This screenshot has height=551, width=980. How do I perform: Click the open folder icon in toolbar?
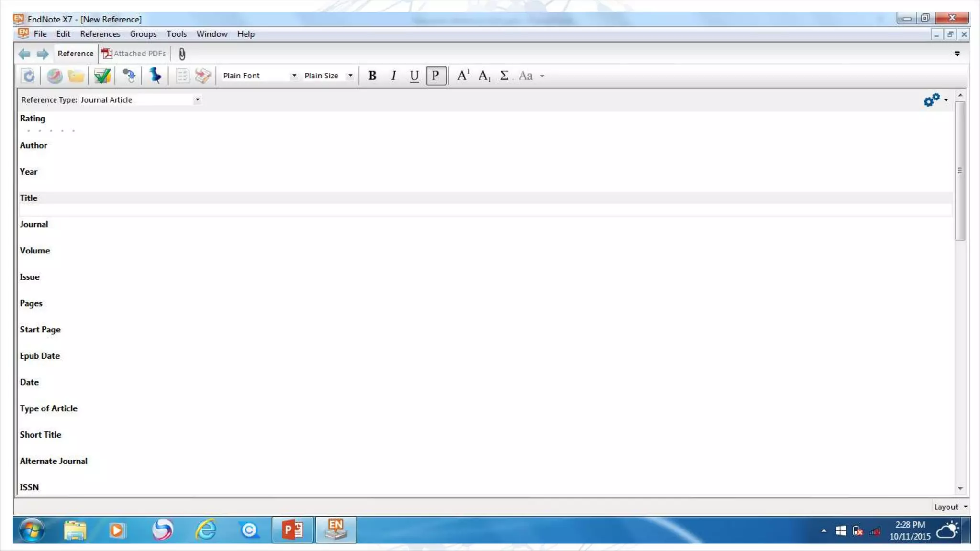(76, 76)
